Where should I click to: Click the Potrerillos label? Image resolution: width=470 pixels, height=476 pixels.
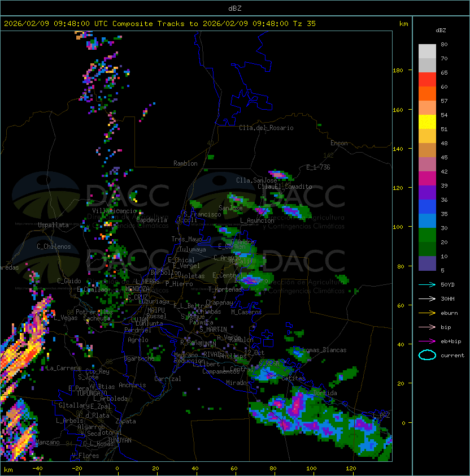tap(94, 312)
